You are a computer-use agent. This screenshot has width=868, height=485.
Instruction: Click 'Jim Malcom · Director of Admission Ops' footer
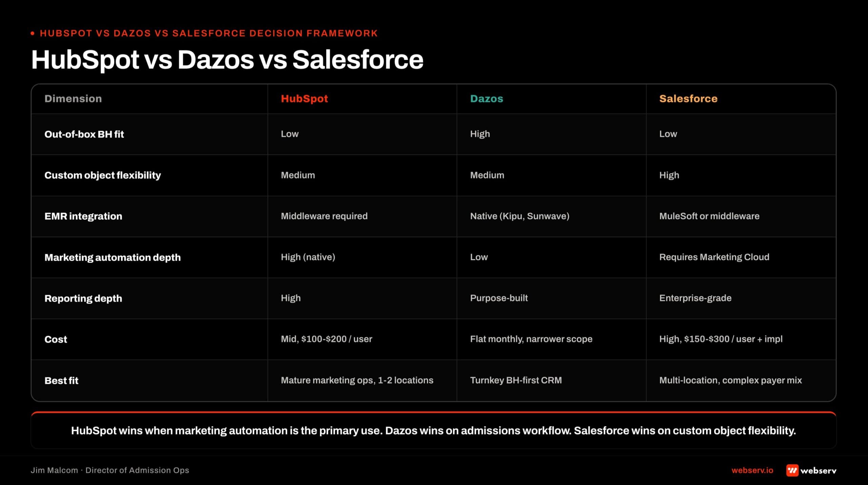(110, 470)
